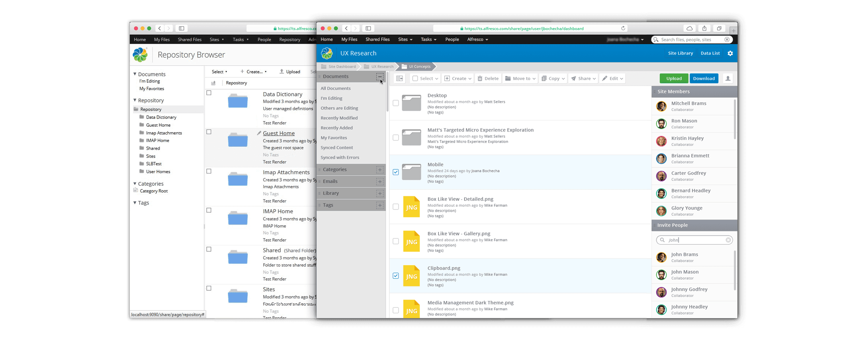Click the back arrow in Repository Browser Safari window
The width and height of the screenshot is (868, 342).
[x=160, y=28]
